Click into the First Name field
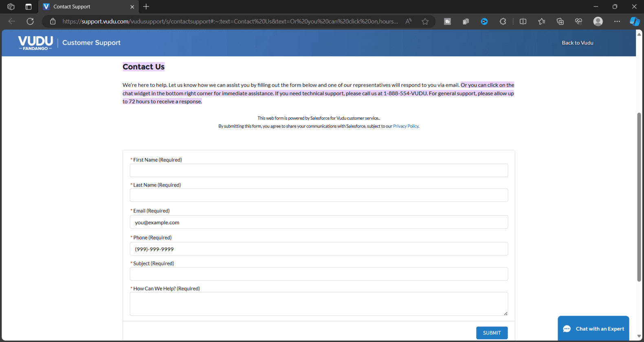The height and width of the screenshot is (342, 644). pyautogui.click(x=319, y=170)
